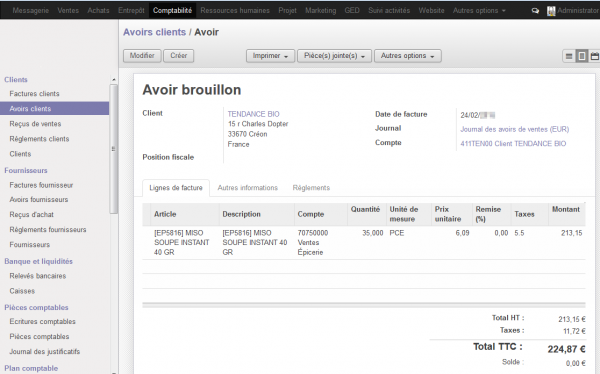Image resolution: width=600 pixels, height=374 pixels.
Task: Expand the Imprimer dropdown
Action: point(270,56)
